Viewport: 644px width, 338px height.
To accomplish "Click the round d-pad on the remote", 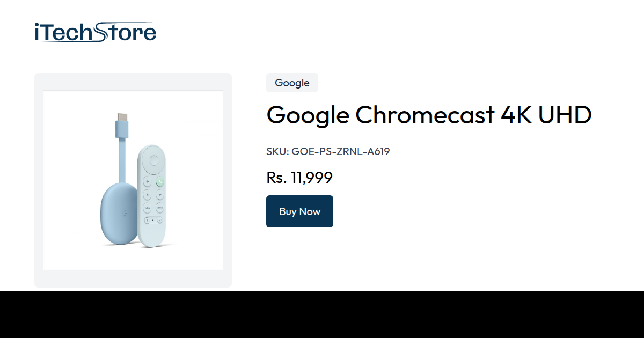I will (x=153, y=160).
